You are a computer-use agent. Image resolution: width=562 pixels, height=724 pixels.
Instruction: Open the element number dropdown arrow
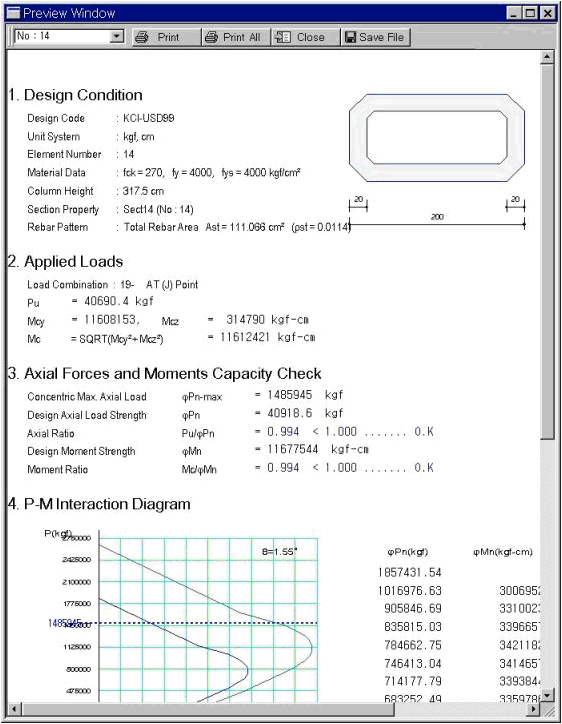[117, 36]
